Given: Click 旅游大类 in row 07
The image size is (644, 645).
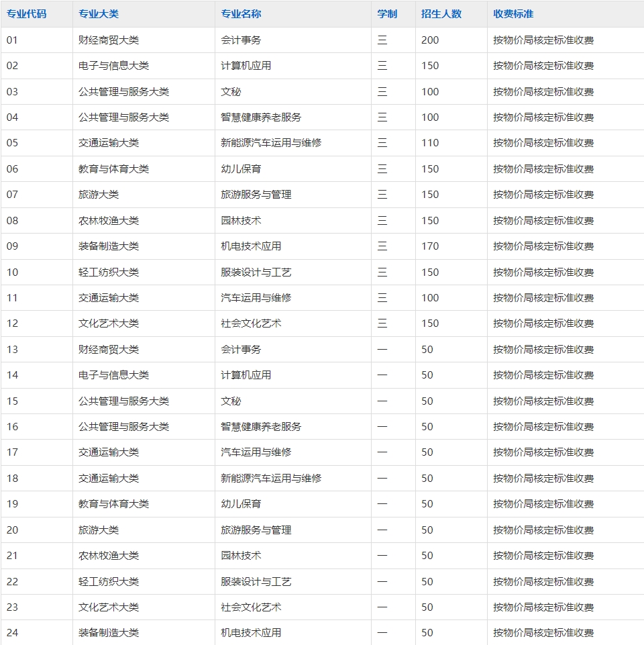Looking at the screenshot, I should point(99,195).
